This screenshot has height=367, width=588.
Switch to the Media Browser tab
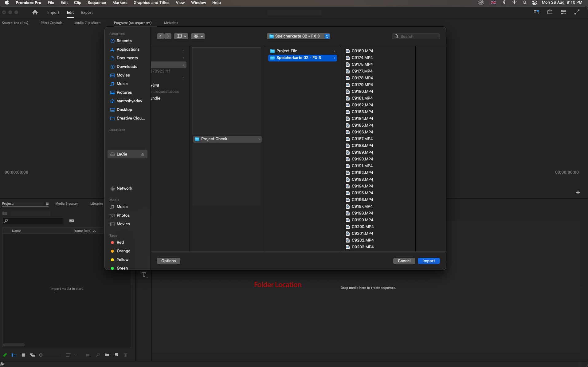click(67, 203)
